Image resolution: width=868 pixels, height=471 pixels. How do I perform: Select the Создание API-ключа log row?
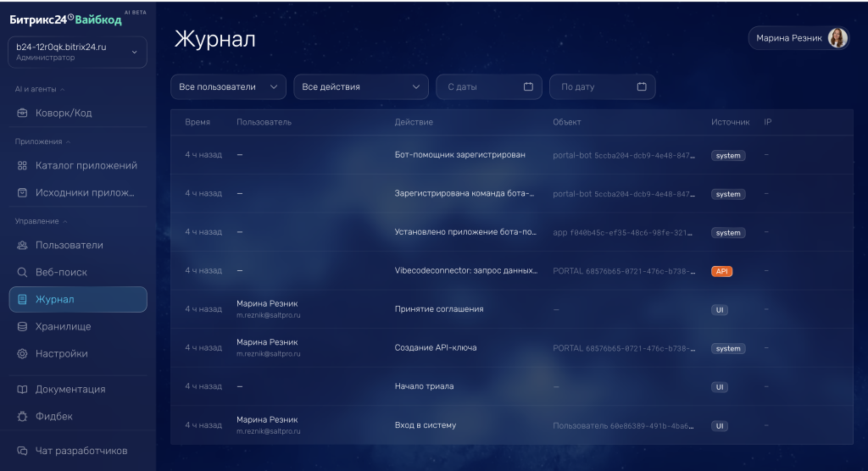[x=511, y=347]
